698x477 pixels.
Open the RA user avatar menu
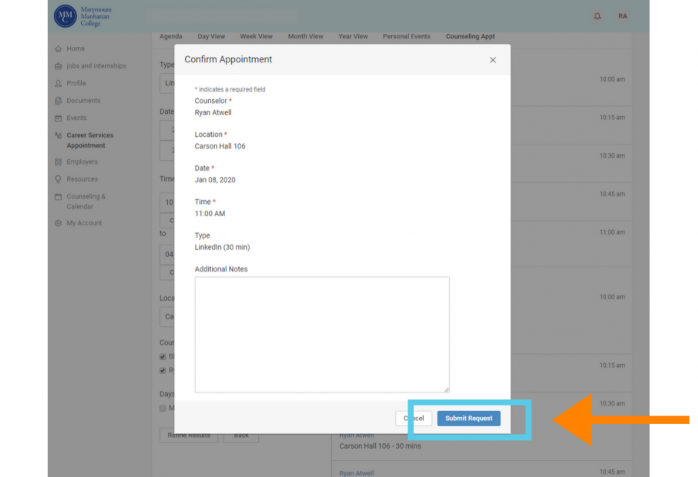[x=623, y=16]
